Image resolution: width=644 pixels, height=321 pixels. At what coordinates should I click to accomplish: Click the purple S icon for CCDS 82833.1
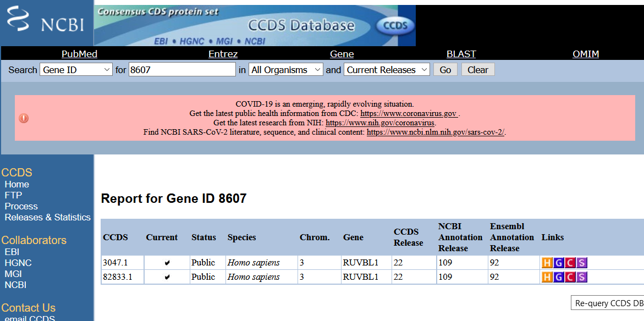pyautogui.click(x=582, y=277)
